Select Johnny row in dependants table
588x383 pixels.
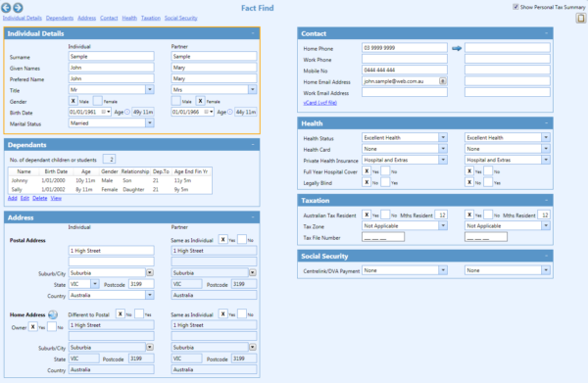coord(110,180)
